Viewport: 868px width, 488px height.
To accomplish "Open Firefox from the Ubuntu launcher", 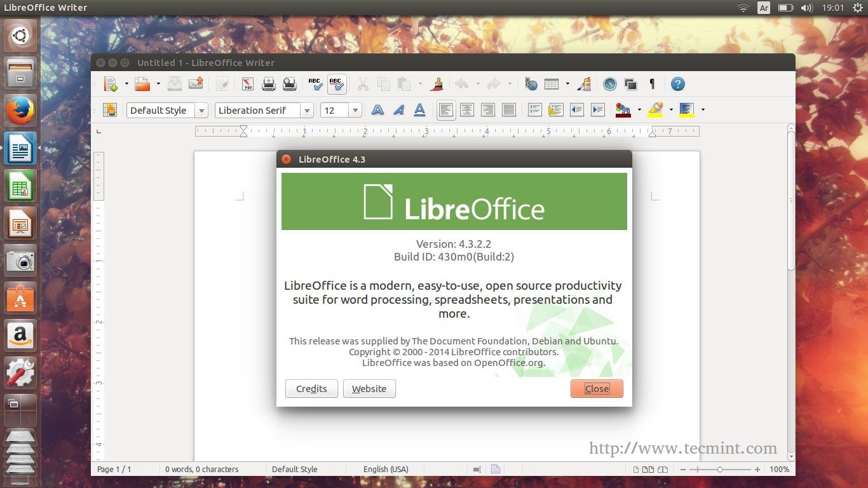I will tap(20, 111).
